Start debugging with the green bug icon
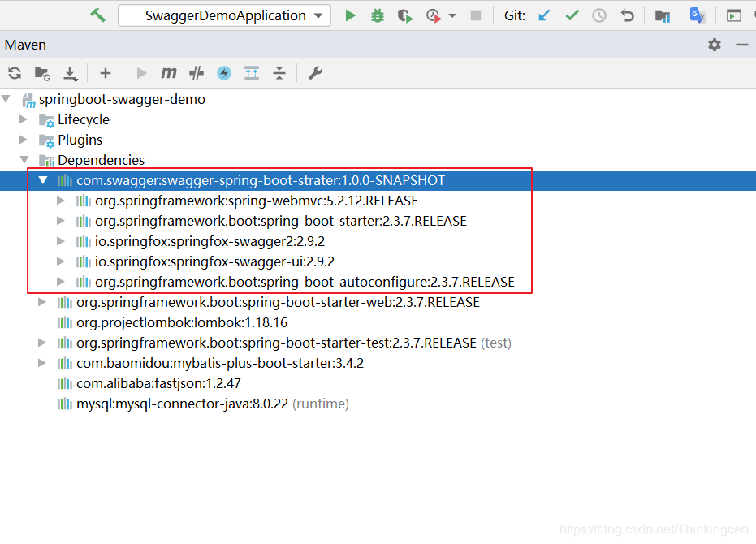The height and width of the screenshot is (544, 756). 377,15
